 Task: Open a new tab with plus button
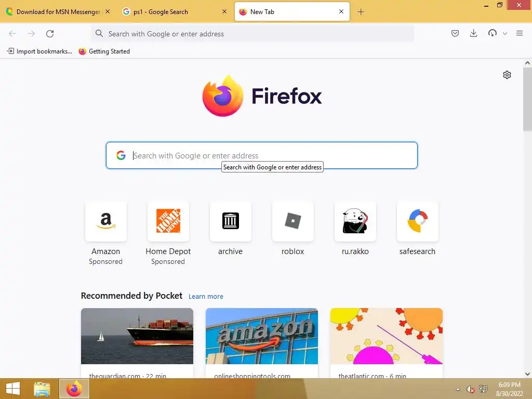click(361, 12)
